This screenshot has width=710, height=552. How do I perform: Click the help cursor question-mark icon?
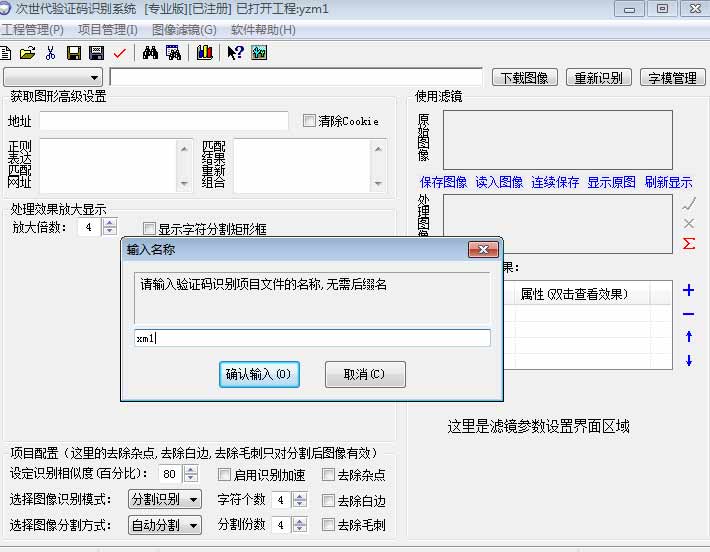coord(235,53)
